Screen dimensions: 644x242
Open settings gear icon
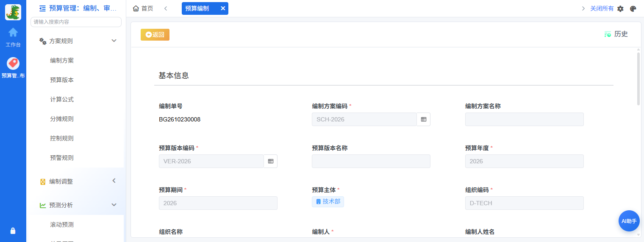[x=620, y=8]
